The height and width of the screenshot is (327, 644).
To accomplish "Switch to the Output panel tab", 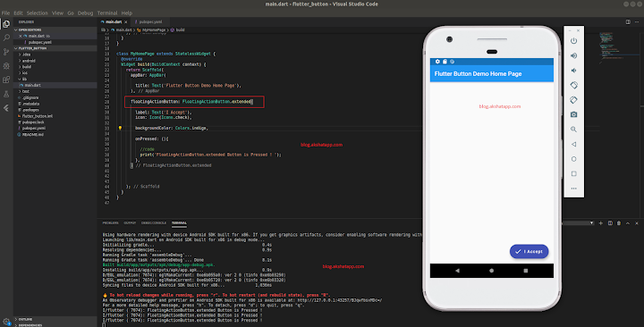I will coord(130,223).
